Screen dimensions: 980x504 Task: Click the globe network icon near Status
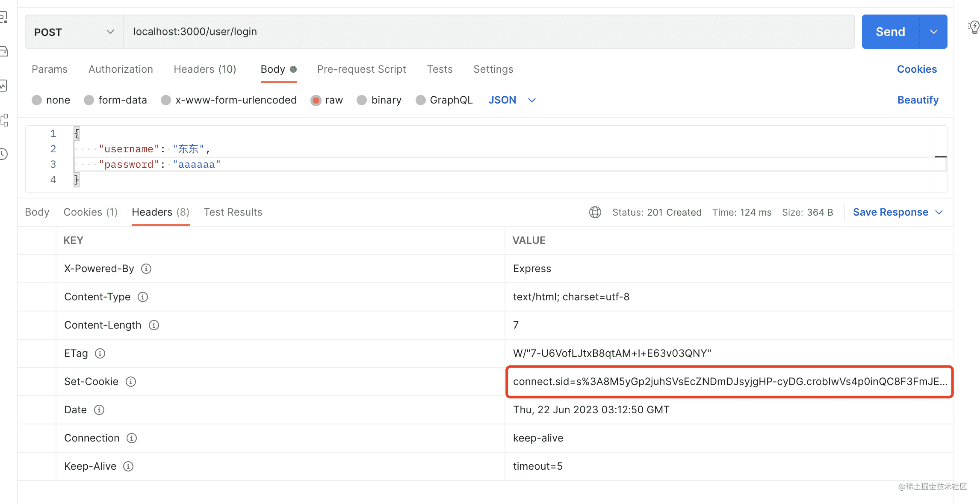595,212
